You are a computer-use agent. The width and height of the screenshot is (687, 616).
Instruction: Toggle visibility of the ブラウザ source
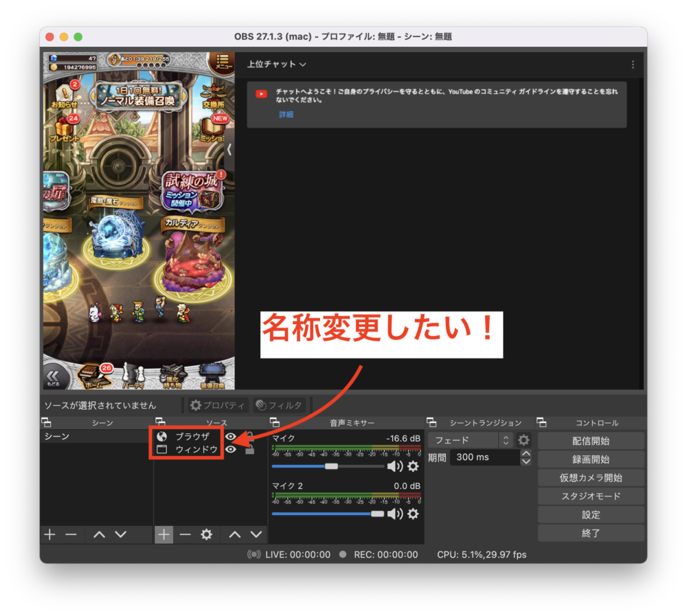[230, 436]
